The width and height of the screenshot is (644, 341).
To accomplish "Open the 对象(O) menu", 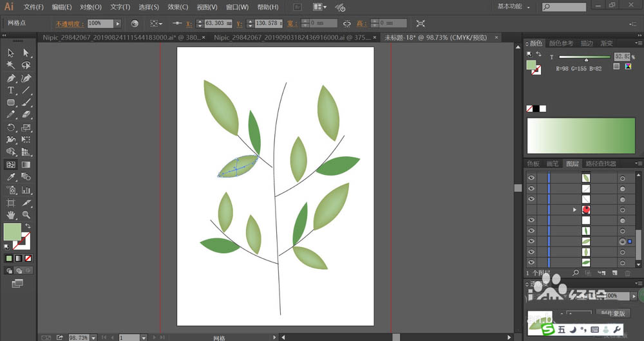I will (91, 7).
